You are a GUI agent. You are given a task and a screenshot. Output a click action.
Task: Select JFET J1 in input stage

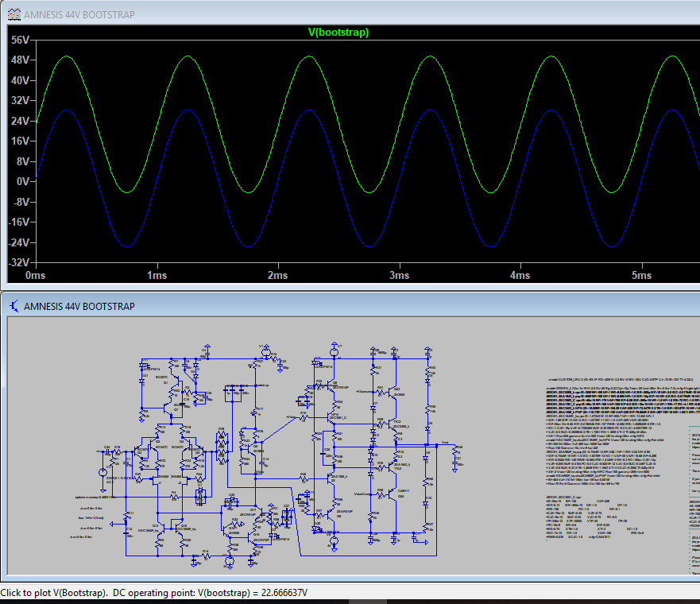click(157, 480)
